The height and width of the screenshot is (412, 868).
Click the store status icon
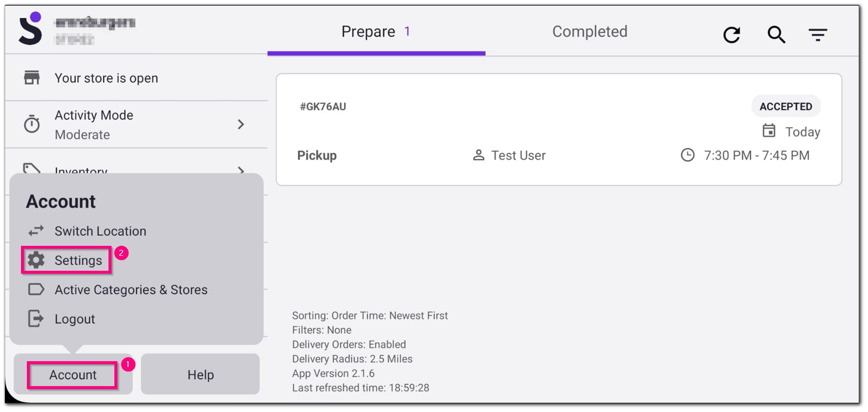click(x=31, y=77)
